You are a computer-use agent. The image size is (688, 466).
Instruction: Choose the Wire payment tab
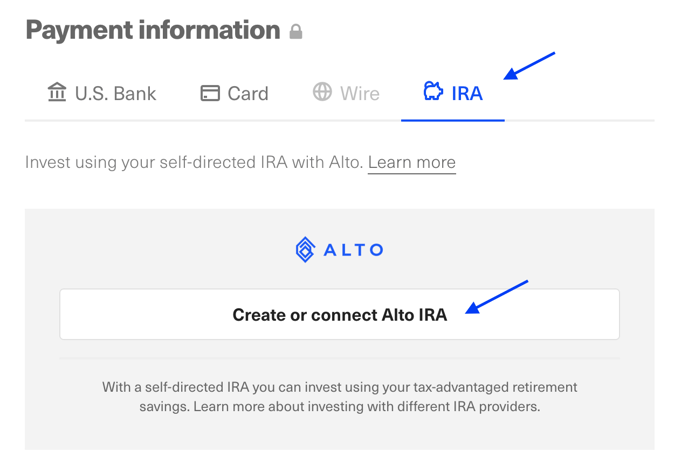[x=346, y=93]
